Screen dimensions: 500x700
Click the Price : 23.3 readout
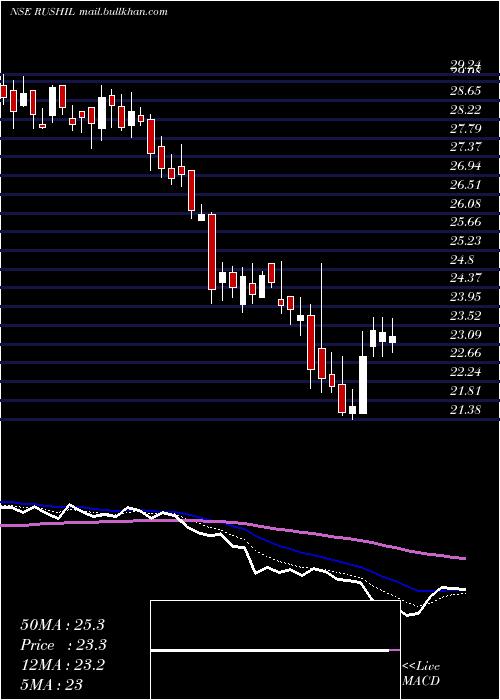click(63, 645)
